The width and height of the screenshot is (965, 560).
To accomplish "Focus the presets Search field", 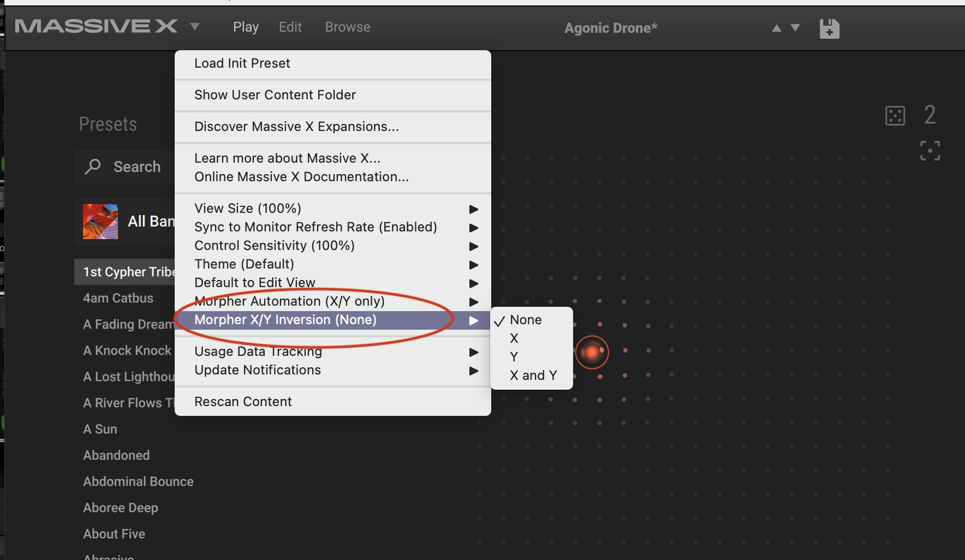I will pyautogui.click(x=125, y=166).
